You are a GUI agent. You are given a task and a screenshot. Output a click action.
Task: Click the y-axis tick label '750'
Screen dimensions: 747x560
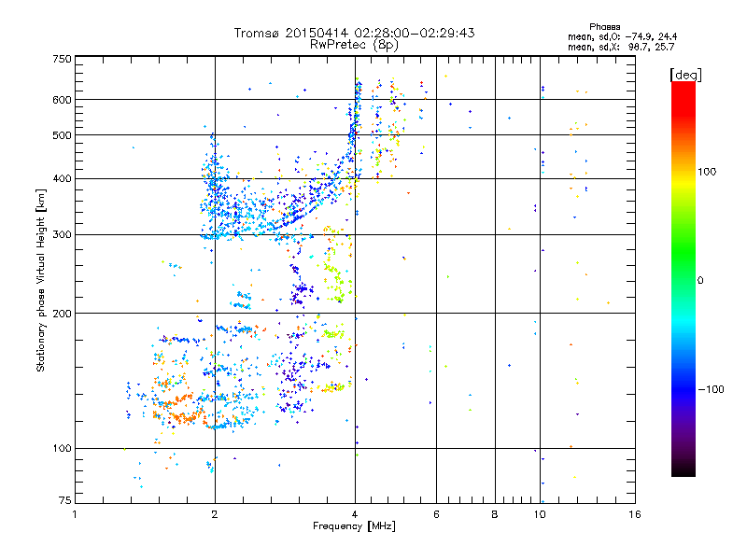62,59
